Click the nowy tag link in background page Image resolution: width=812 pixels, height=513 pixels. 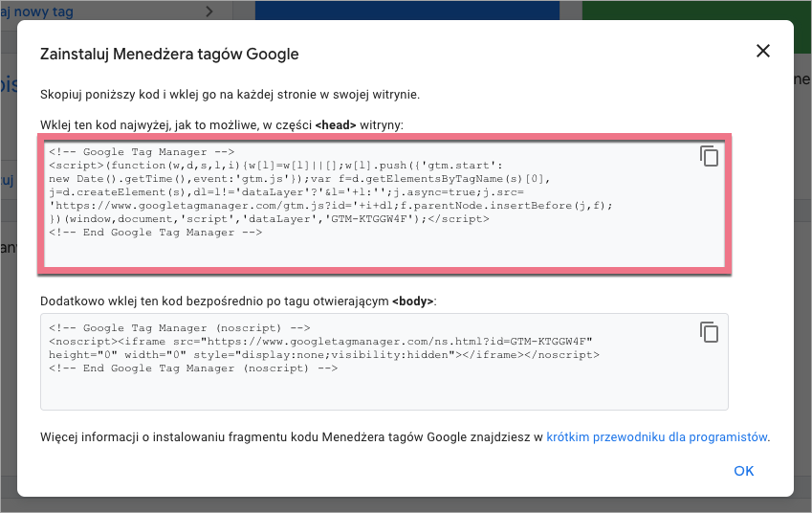[x=36, y=11]
